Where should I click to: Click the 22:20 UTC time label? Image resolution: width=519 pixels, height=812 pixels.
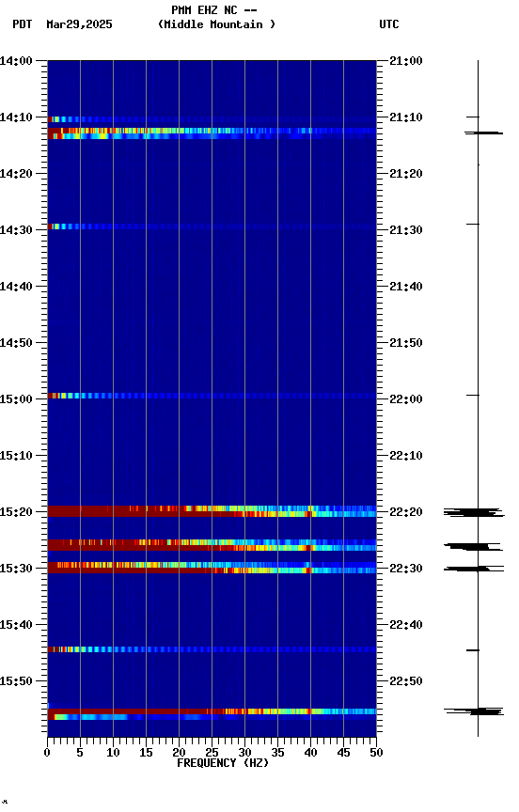tap(406, 512)
